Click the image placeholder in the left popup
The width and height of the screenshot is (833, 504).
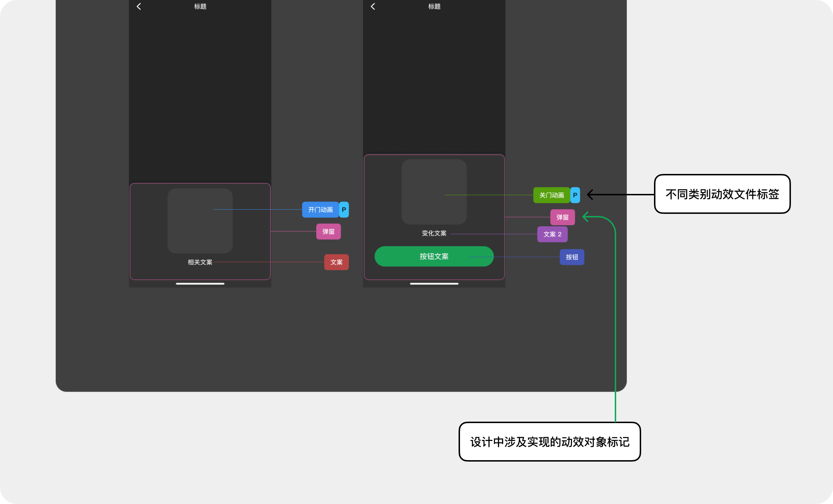coord(200,221)
